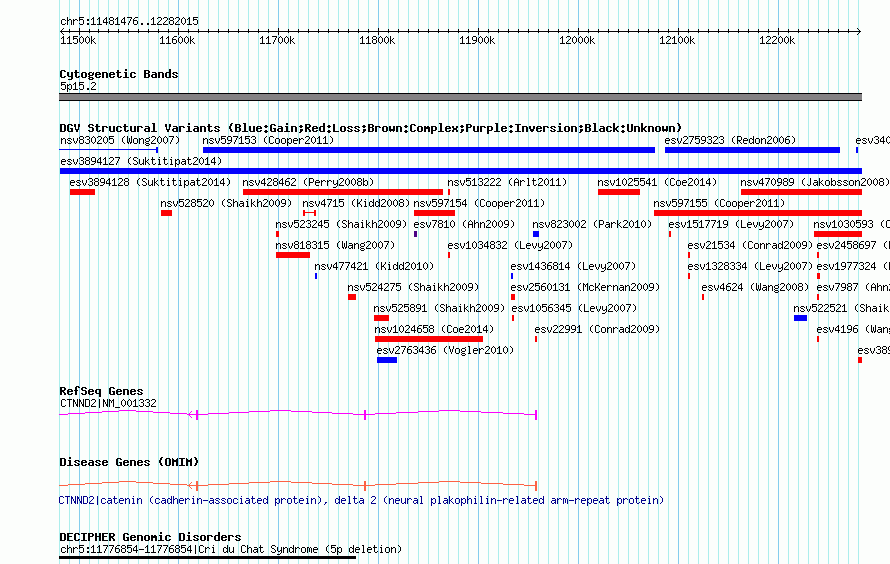Viewport: 890px width, 564px height.
Task: Click the nsv818315 red loss bar
Action: pyautogui.click(x=293, y=255)
